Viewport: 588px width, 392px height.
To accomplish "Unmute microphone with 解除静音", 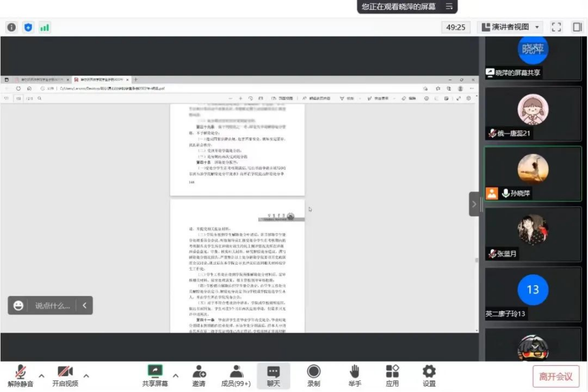I will tap(21, 376).
